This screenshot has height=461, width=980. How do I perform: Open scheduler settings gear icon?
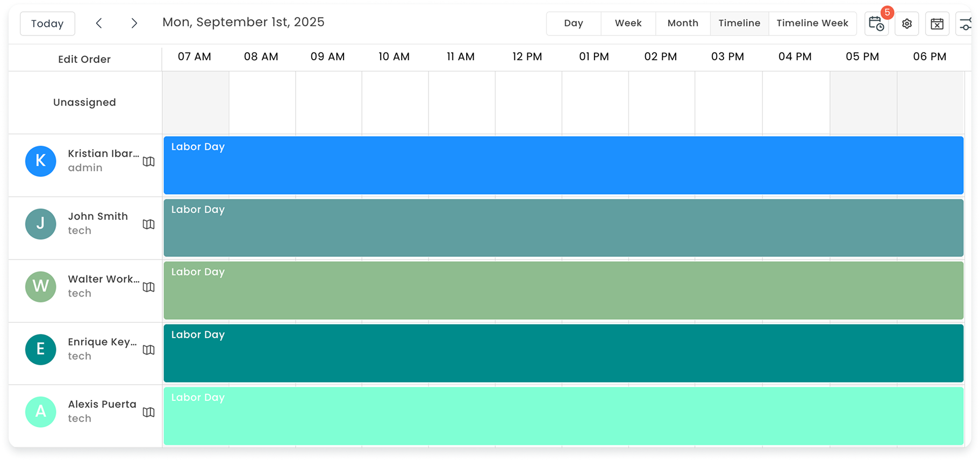(907, 24)
